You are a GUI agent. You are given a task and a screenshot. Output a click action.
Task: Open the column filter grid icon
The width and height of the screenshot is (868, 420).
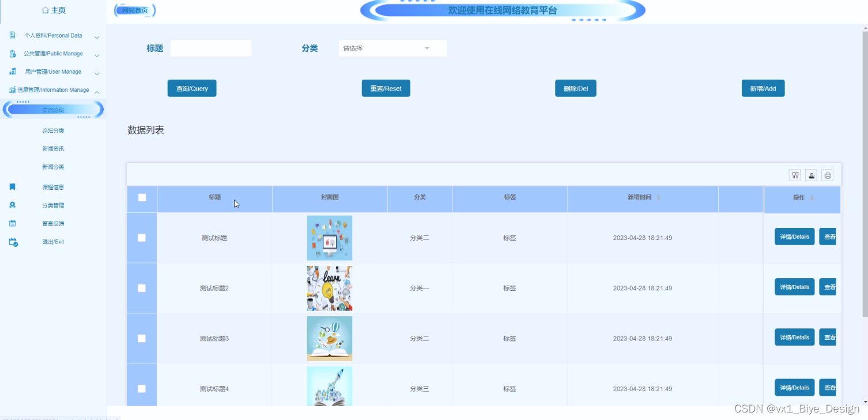795,175
